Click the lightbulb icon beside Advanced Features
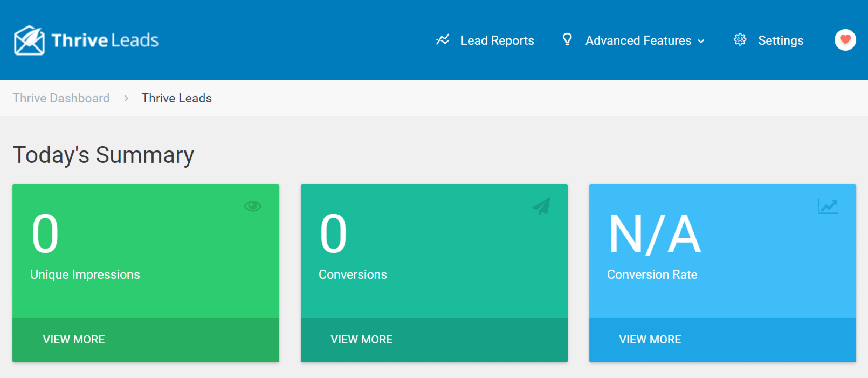Viewport: 868px width, 378px height. click(x=567, y=39)
